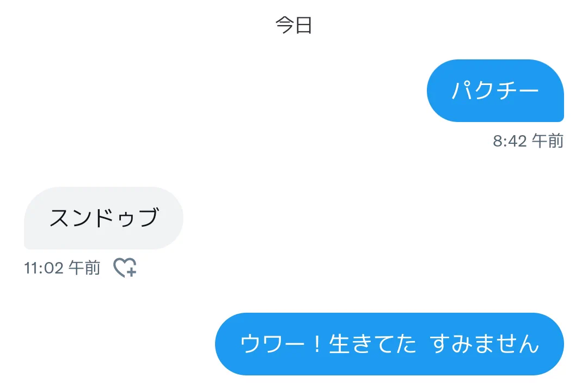Click the character 今 in the date header
The image size is (588, 383).
[285, 25]
